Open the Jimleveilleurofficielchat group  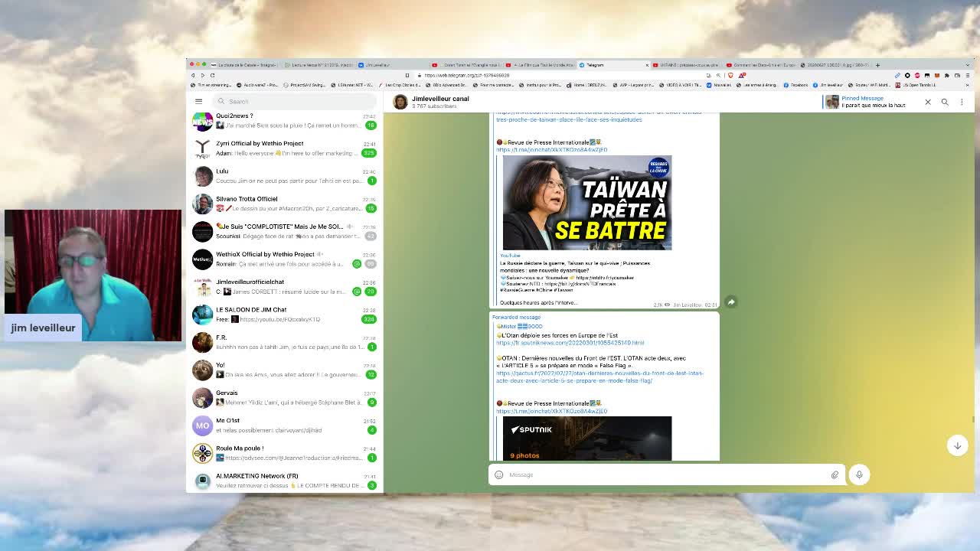[285, 286]
